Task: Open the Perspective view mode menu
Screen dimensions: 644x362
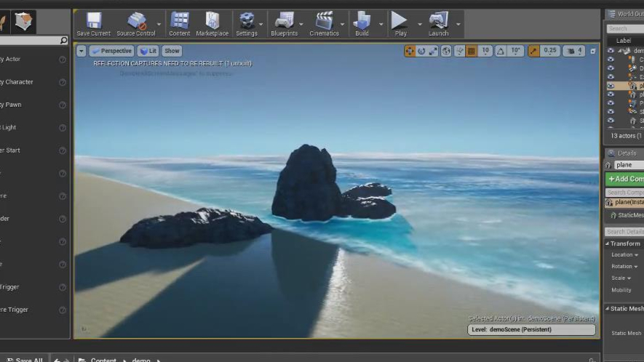Action: coord(112,51)
